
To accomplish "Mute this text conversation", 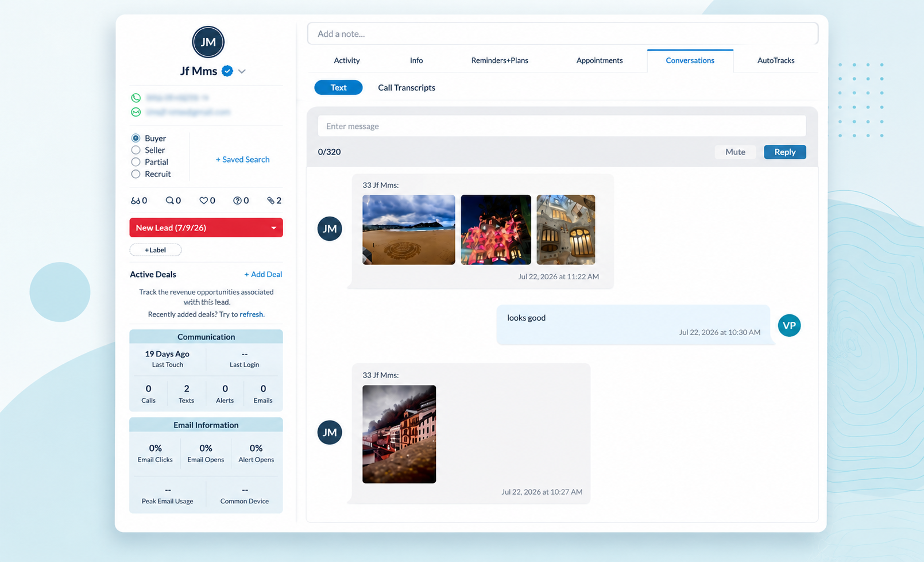I will pyautogui.click(x=735, y=152).
